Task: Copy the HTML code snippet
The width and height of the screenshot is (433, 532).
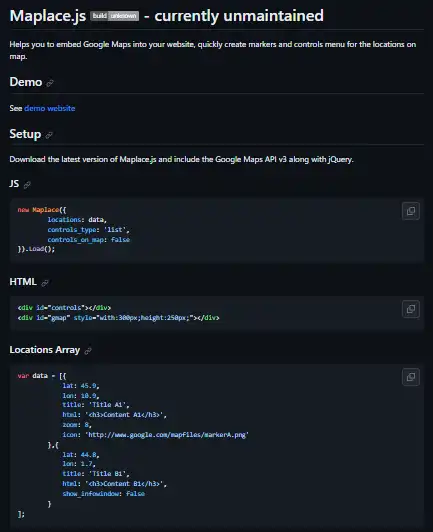Action: click(411, 309)
